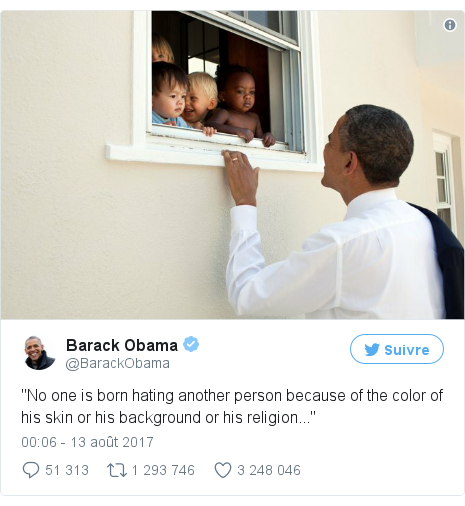The width and height of the screenshot is (465, 506).
Task: Click the round profile avatar picture
Action: pyautogui.click(x=40, y=353)
